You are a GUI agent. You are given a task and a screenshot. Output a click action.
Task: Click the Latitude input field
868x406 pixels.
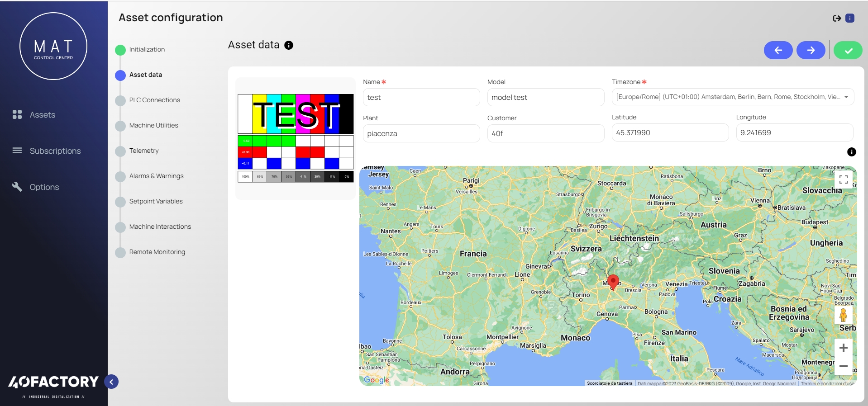pos(670,133)
